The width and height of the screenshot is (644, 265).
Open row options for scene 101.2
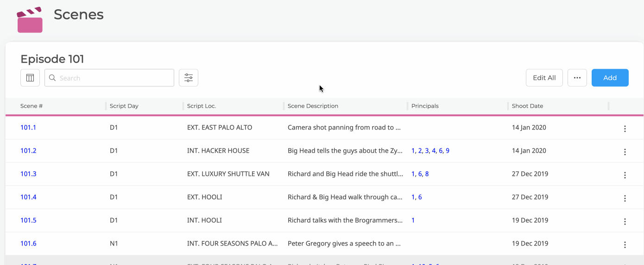625,152
